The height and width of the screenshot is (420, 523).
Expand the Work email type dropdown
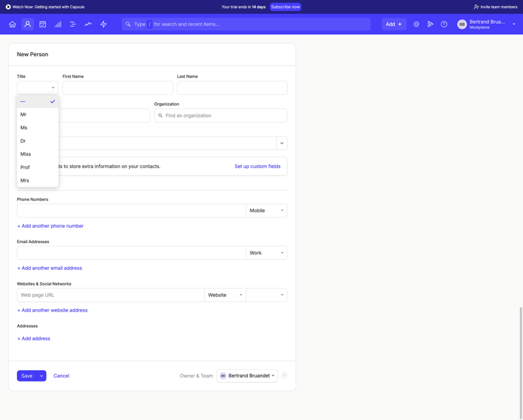[266, 253]
